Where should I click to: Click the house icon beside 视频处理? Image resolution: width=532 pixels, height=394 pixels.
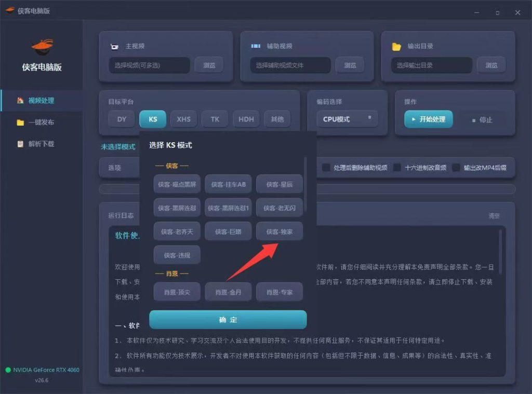coord(20,100)
